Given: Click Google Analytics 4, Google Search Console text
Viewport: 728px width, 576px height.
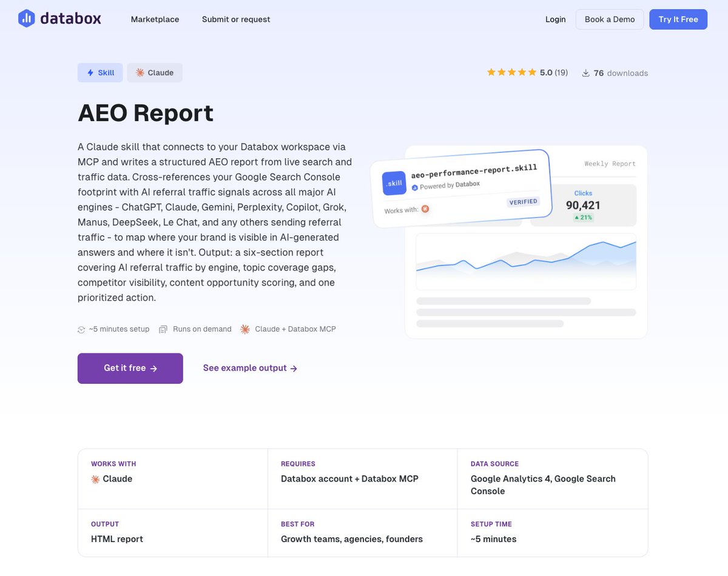Looking at the screenshot, I should (x=543, y=485).
